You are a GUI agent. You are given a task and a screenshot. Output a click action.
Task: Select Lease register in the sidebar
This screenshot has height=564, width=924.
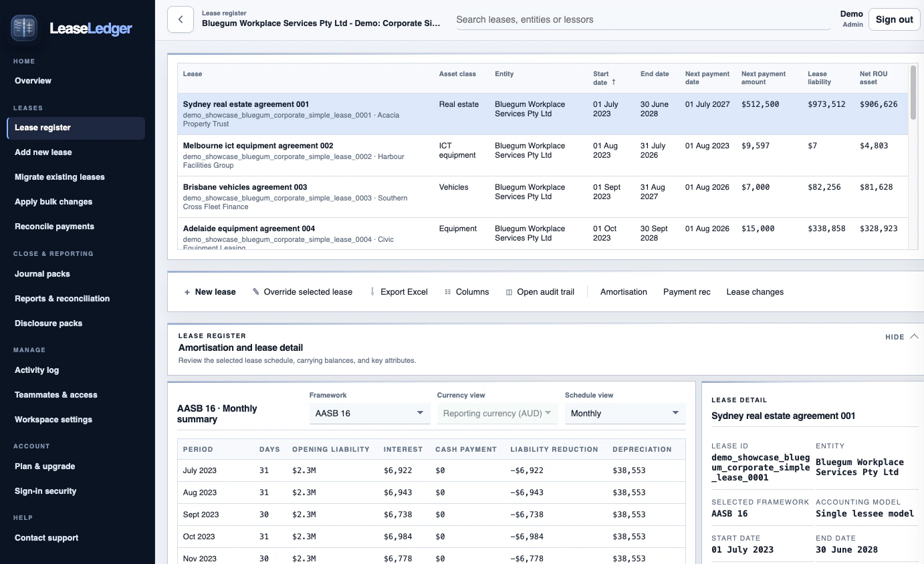point(76,128)
